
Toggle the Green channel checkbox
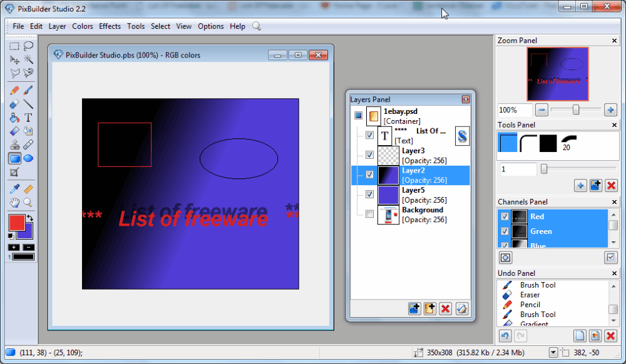coord(505,231)
